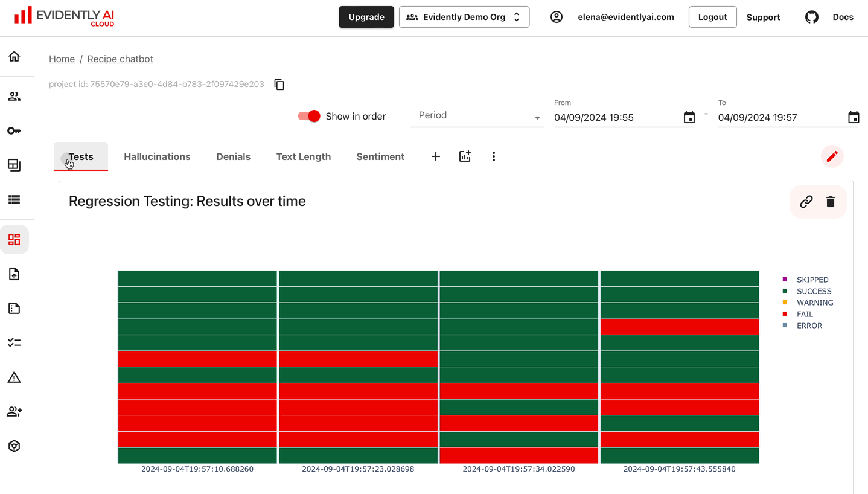Open the add panel chart icon near tabs

[465, 156]
